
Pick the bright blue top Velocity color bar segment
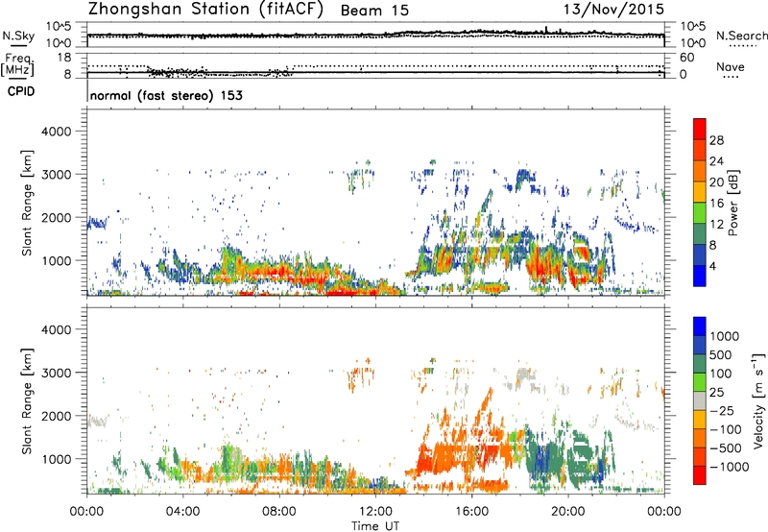click(x=700, y=326)
